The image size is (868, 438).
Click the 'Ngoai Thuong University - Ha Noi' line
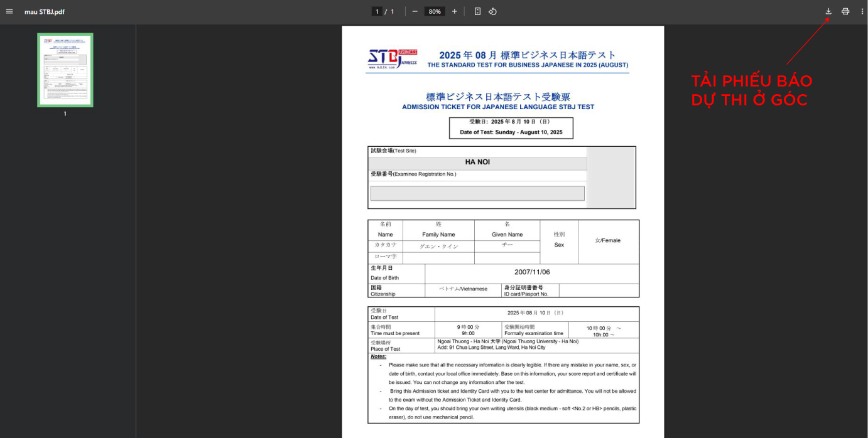pos(507,341)
